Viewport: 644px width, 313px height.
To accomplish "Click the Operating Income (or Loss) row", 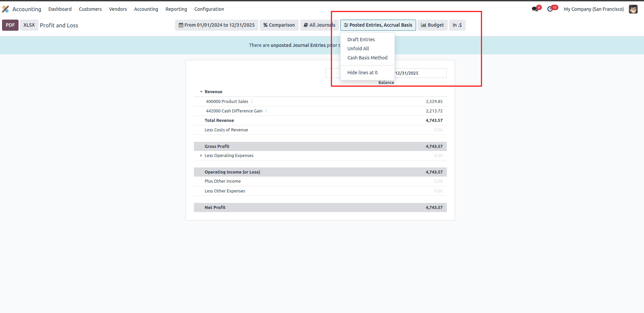I will point(320,172).
